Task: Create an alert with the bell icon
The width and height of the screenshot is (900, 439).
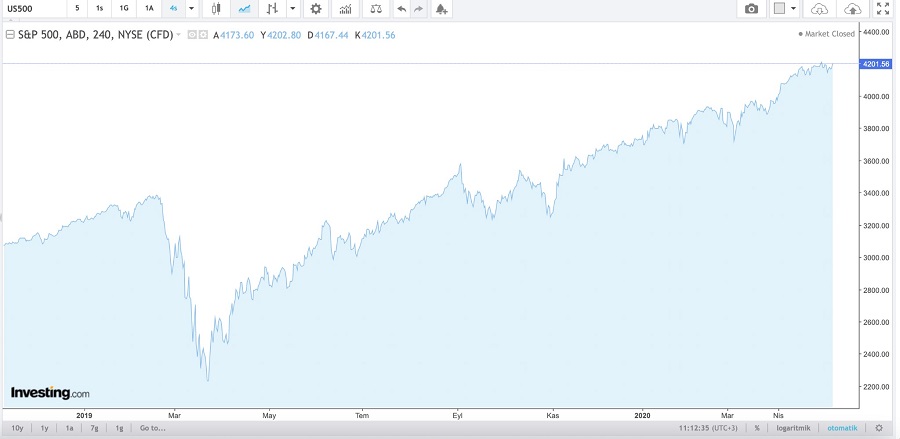Action: tap(441, 9)
